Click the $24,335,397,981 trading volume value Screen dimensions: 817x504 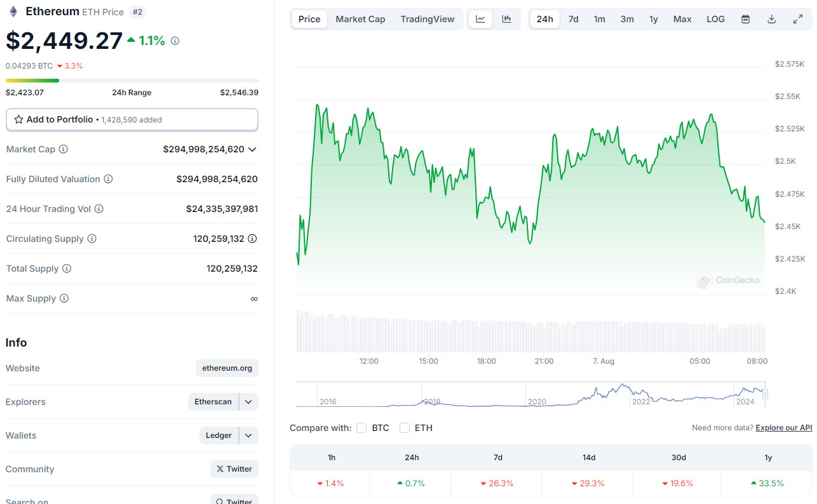click(x=222, y=209)
